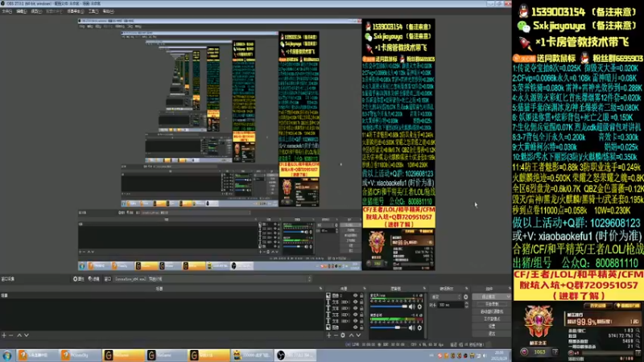Open source properties gear in Sources toolbar

pyautogui.click(x=343, y=335)
